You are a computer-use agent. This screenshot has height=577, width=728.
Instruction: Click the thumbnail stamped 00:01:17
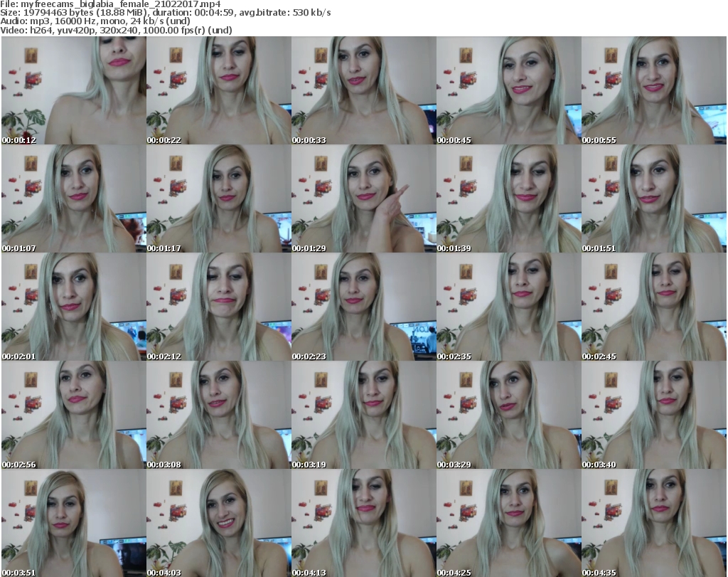(219, 198)
